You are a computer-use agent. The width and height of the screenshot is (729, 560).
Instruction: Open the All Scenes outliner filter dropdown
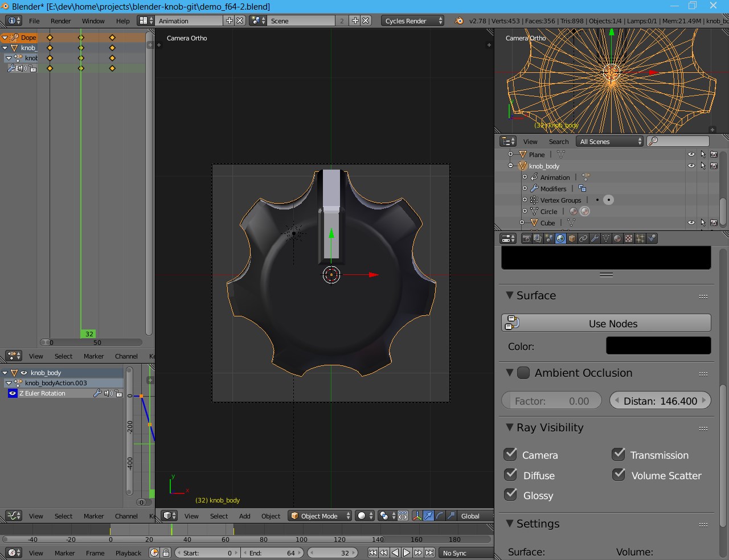[x=609, y=141]
